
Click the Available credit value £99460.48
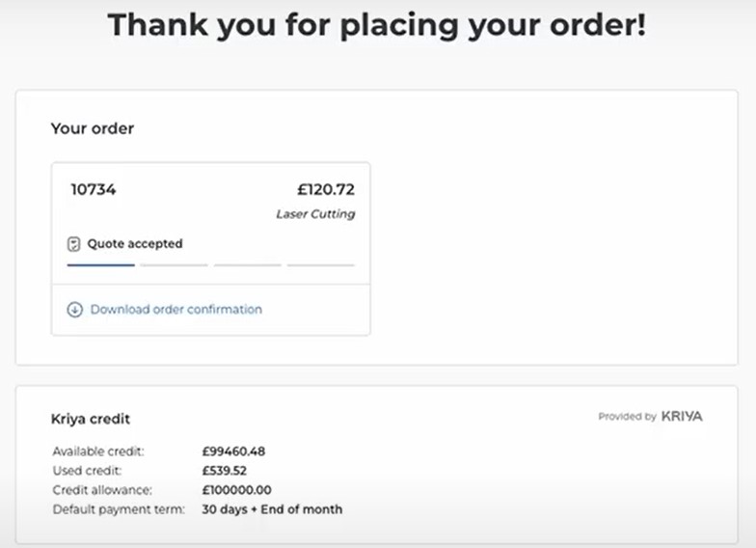tap(233, 452)
